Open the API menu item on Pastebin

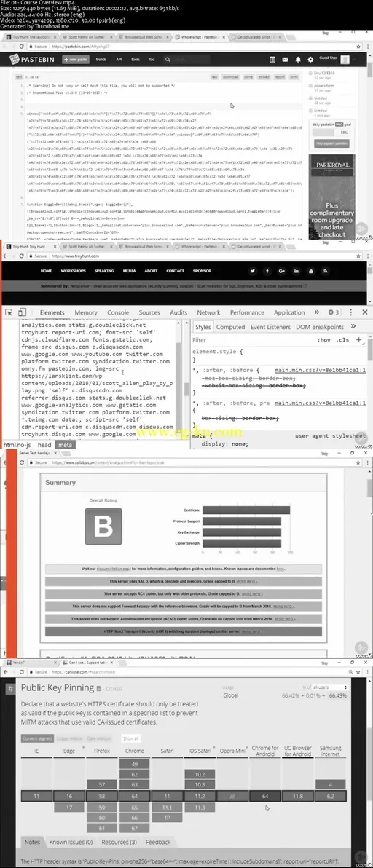point(119,59)
